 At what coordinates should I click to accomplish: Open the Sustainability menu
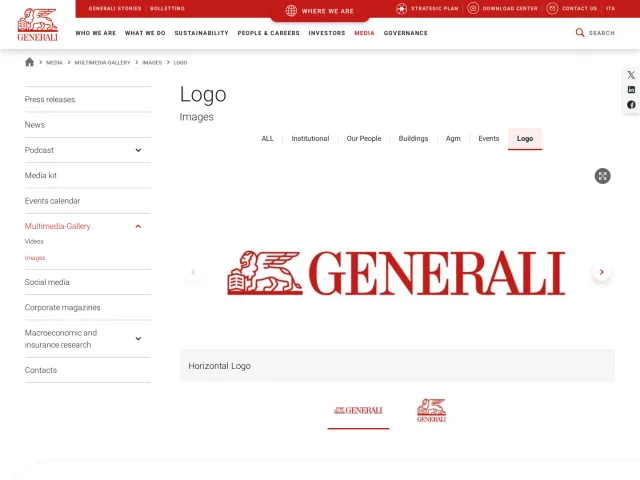point(202,33)
